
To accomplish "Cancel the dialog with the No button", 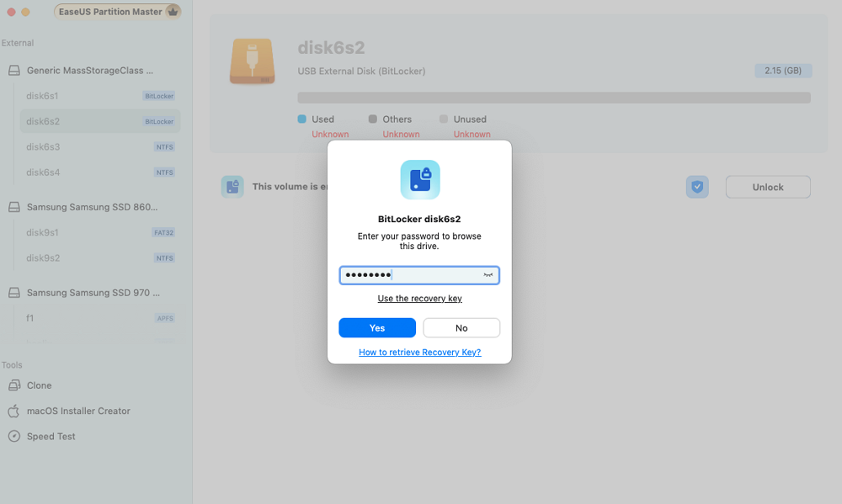I will pyautogui.click(x=461, y=328).
